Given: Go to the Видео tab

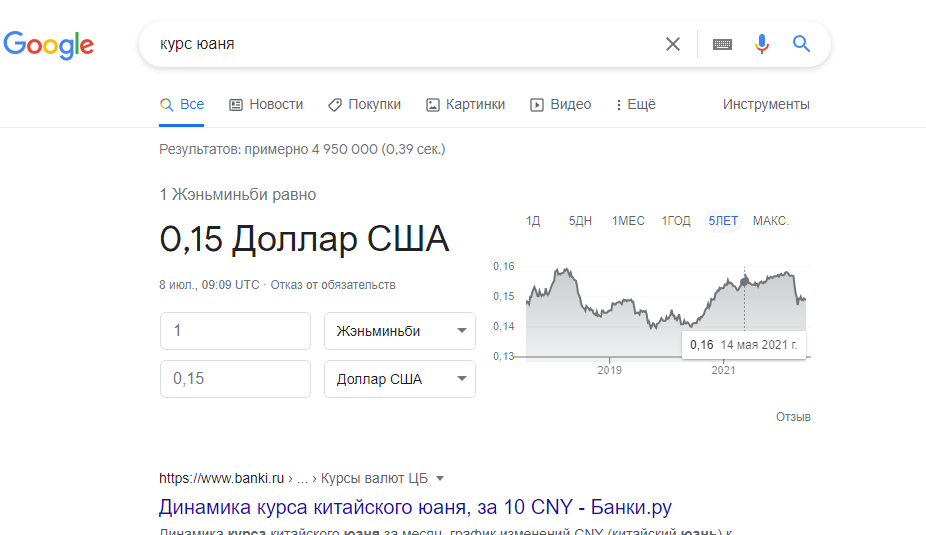Looking at the screenshot, I should (560, 104).
